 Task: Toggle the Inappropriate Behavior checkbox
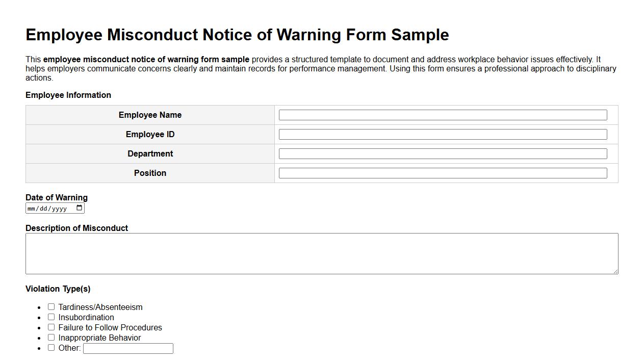[51, 337]
